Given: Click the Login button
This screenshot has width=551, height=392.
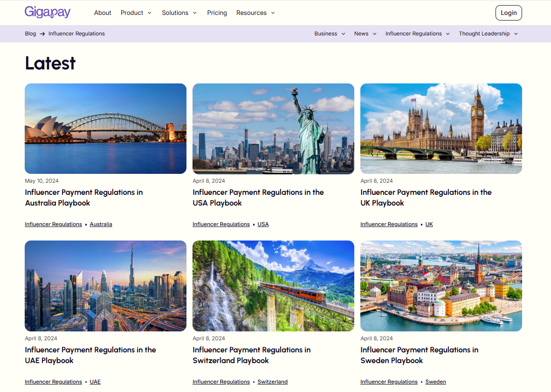Looking at the screenshot, I should point(509,13).
